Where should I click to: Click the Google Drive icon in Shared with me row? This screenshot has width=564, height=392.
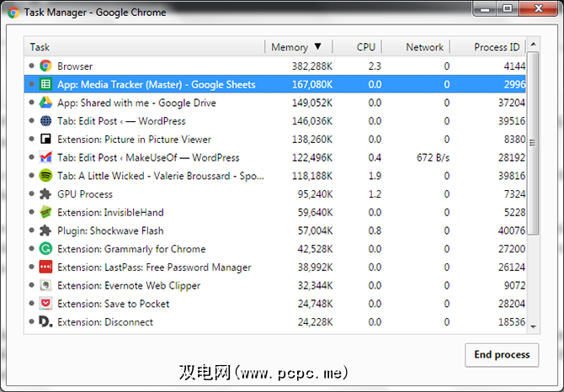[x=45, y=103]
